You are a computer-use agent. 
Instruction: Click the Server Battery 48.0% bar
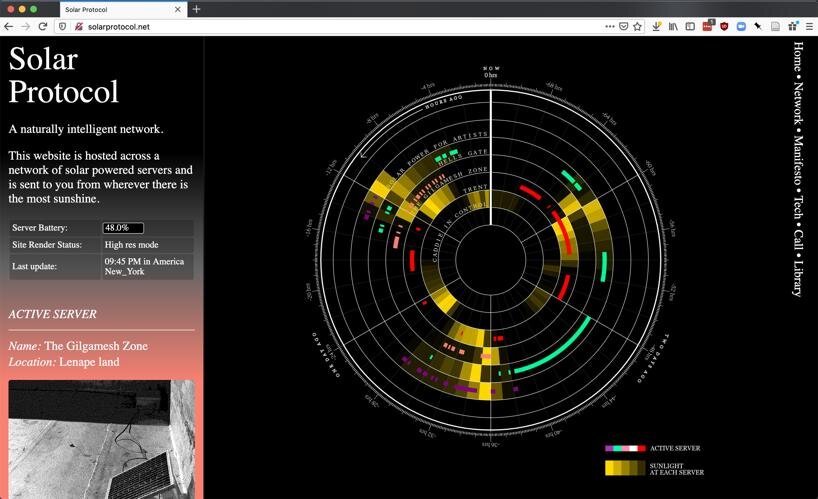123,228
